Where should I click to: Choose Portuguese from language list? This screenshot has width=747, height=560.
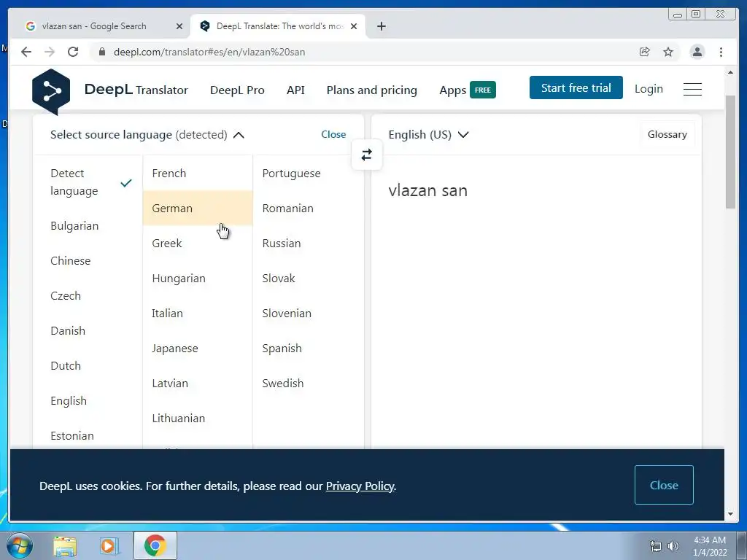(308, 174)
